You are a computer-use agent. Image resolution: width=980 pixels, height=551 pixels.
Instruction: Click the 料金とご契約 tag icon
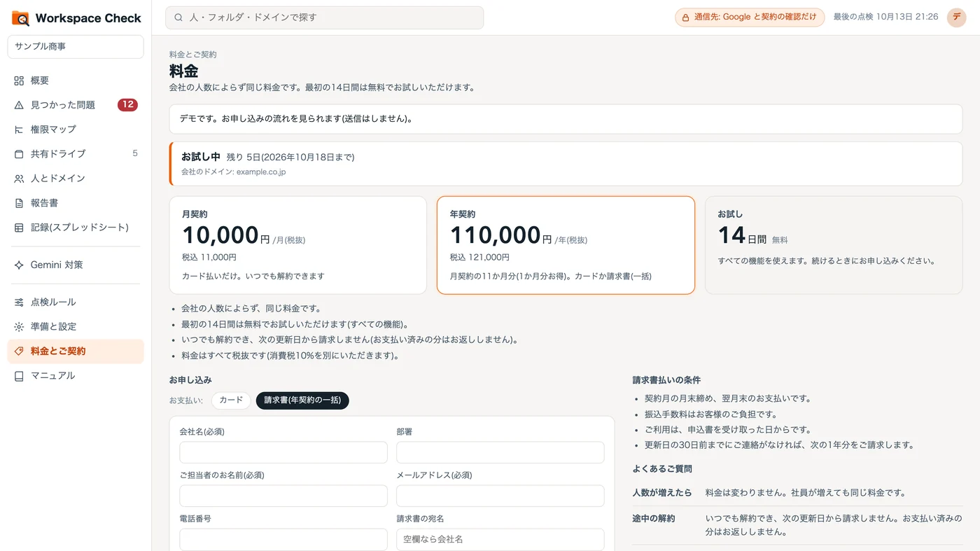(x=19, y=351)
